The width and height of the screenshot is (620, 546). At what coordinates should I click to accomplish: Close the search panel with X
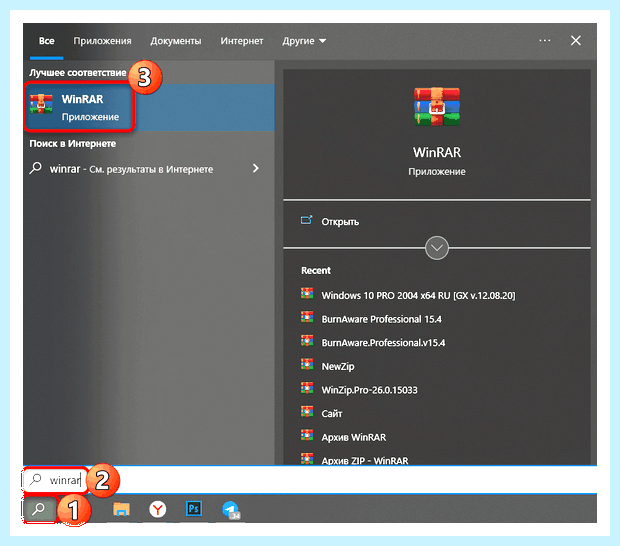point(576,40)
